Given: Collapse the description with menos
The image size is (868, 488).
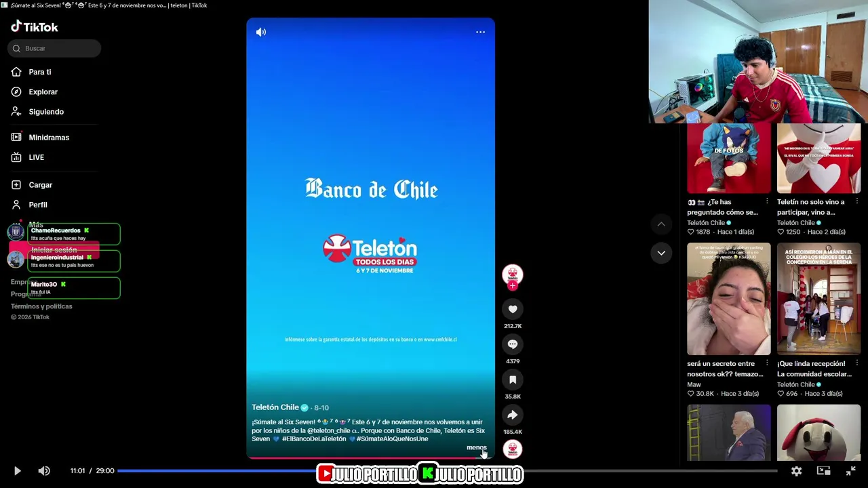Looking at the screenshot, I should click(476, 447).
